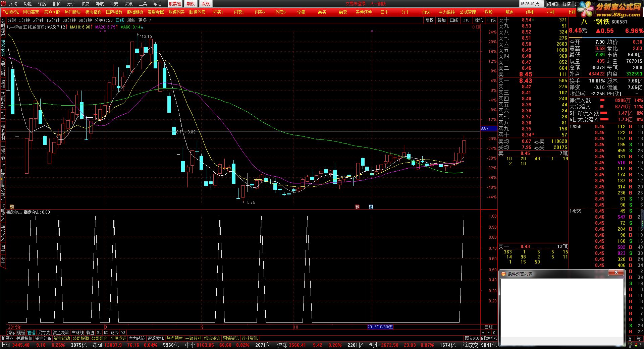644x349 pixels.
Task: Click the 涨 marker on the chart timeline
Action: 357,207
